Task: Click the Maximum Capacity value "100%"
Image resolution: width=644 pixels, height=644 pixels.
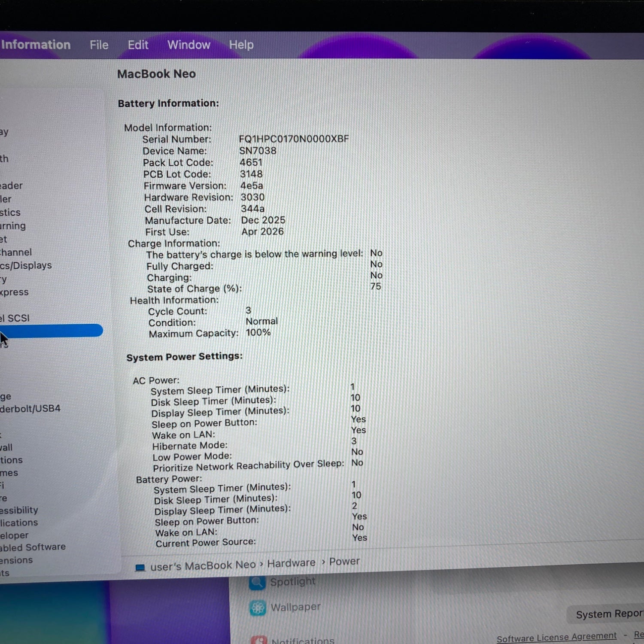Action: pyautogui.click(x=258, y=332)
